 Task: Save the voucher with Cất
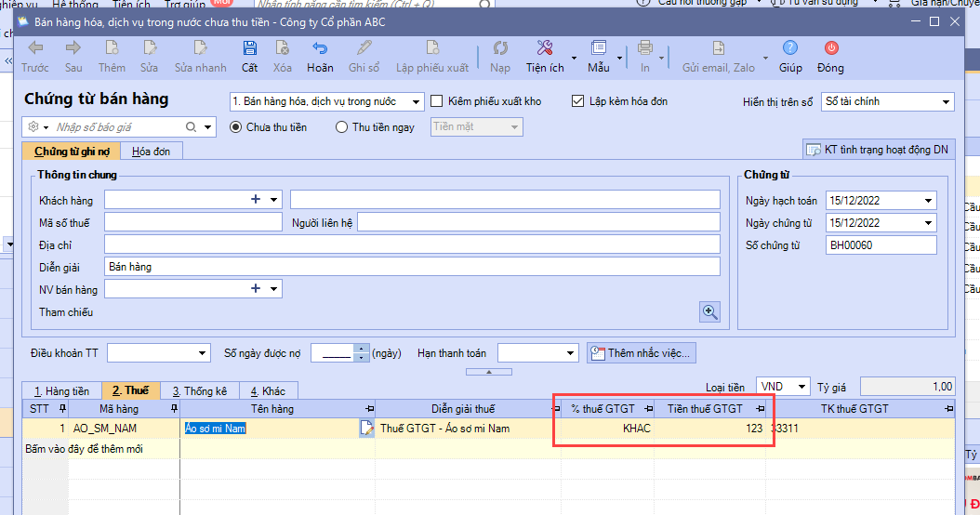(249, 48)
